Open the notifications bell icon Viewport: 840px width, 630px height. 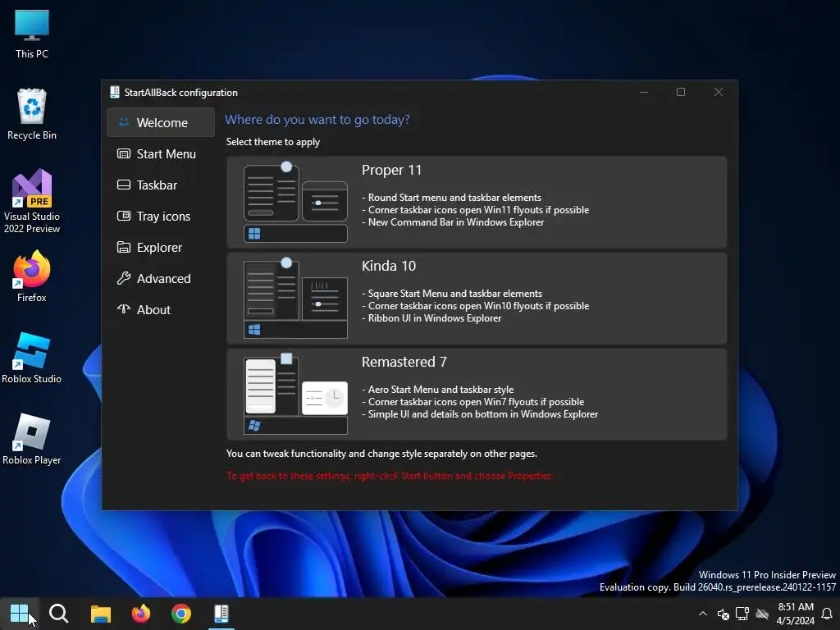tap(827, 614)
